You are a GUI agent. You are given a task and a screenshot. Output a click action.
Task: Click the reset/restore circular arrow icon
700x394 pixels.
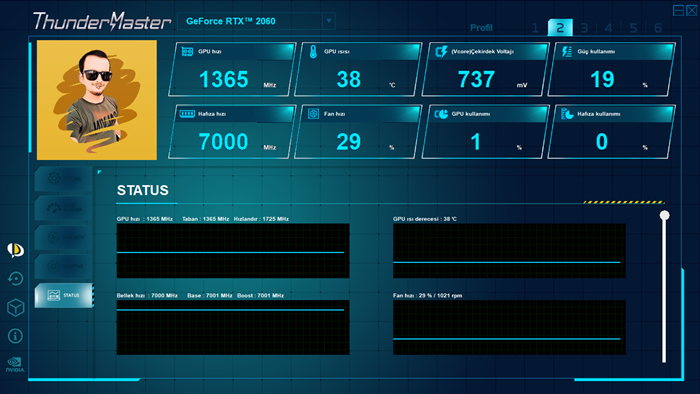[x=15, y=279]
